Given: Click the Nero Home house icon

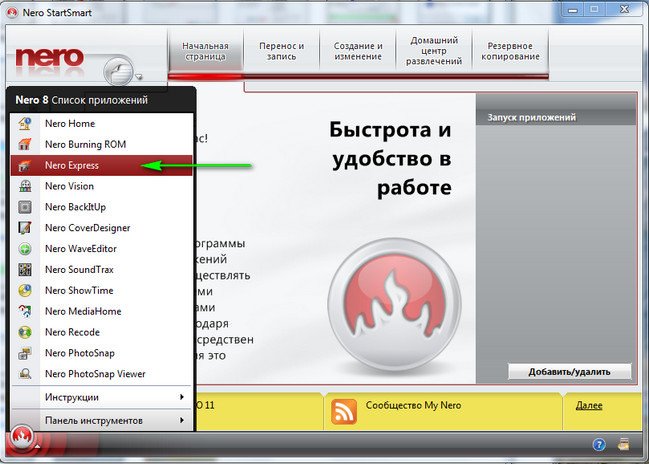Looking at the screenshot, I should (x=25, y=123).
